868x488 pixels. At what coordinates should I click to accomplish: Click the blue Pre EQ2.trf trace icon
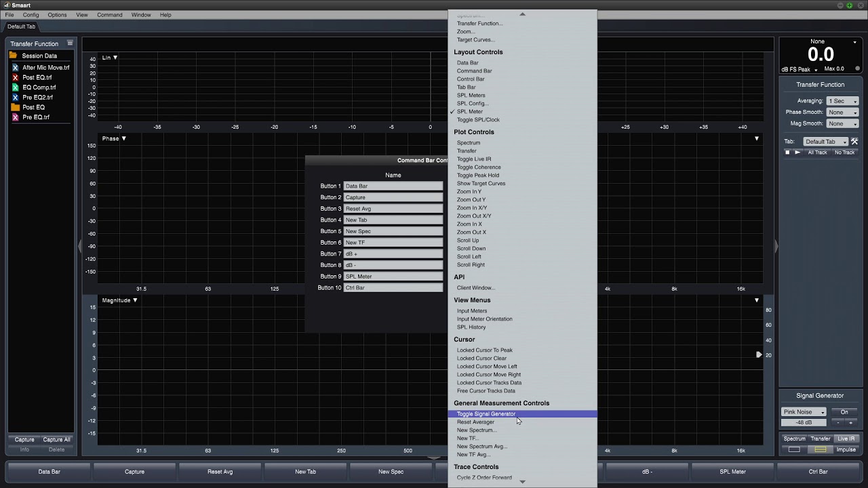tap(15, 98)
